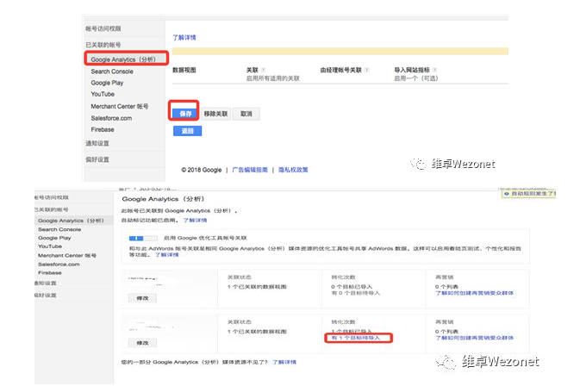Click the © 2018 Google footer text
Image resolution: width=580 pixels, height=392 pixels.
pos(201,170)
